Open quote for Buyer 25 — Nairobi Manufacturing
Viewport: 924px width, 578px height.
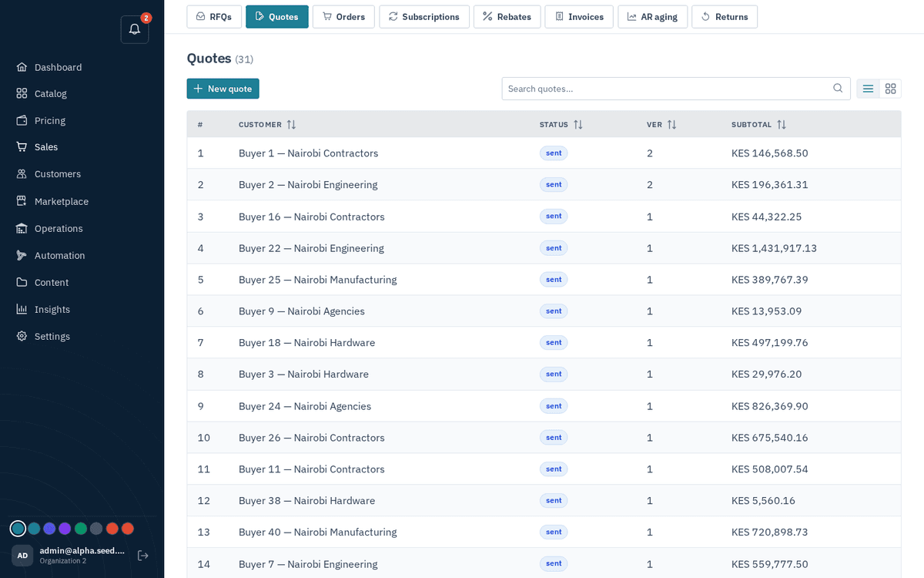point(544,280)
